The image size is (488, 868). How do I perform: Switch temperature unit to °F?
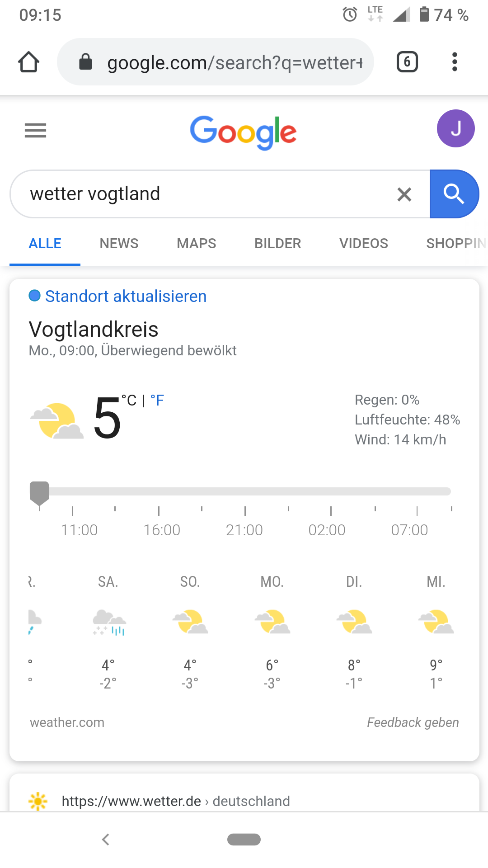(x=157, y=400)
